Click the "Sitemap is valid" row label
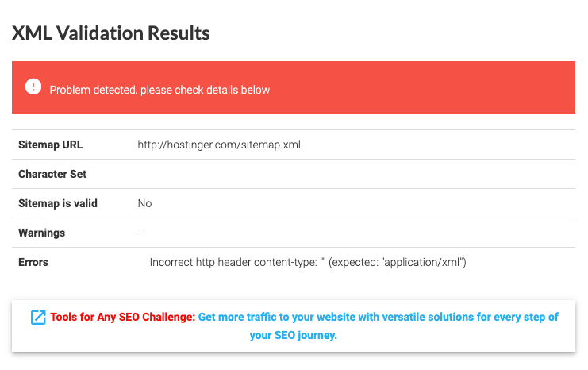 click(x=58, y=203)
